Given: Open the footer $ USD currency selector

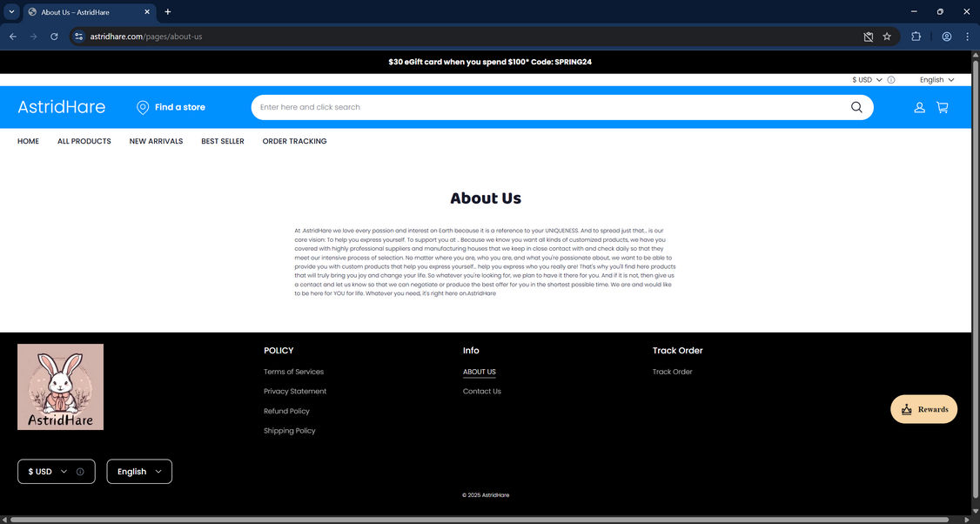Looking at the screenshot, I should click(x=57, y=472).
